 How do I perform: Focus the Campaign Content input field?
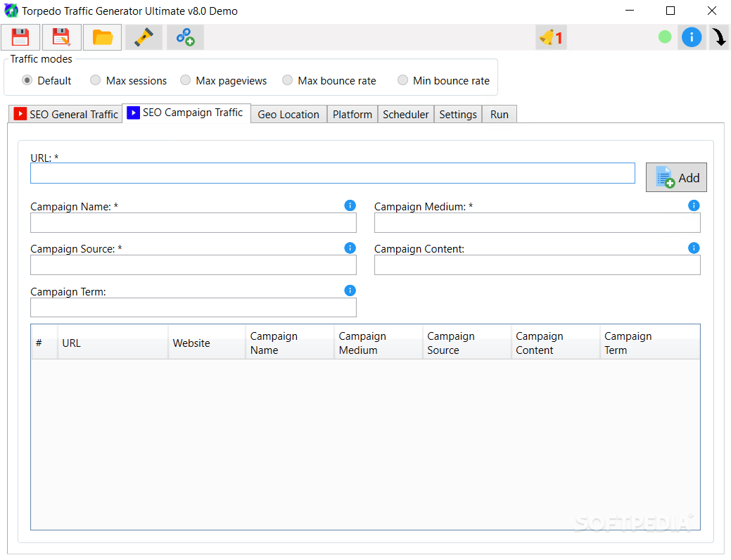pyautogui.click(x=537, y=265)
